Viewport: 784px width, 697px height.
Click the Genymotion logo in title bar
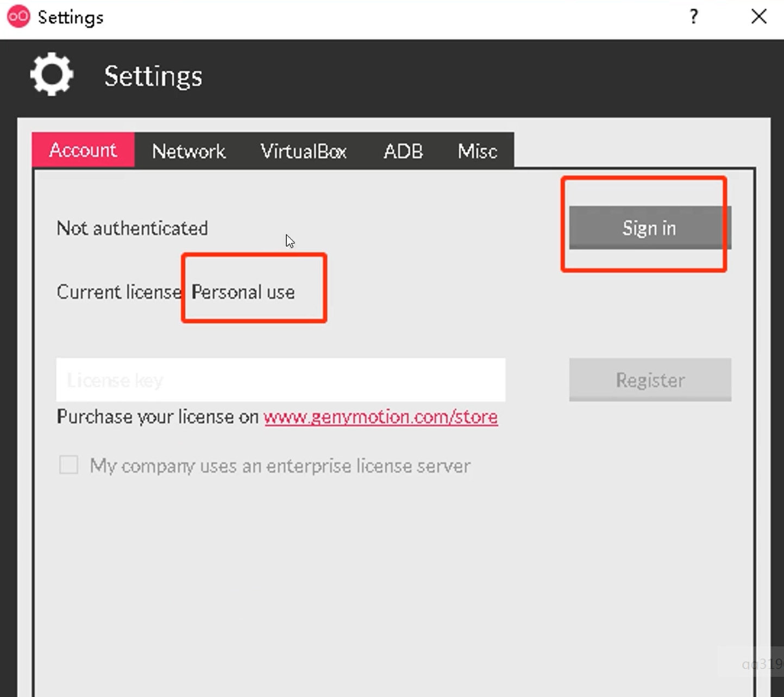pos(18,17)
